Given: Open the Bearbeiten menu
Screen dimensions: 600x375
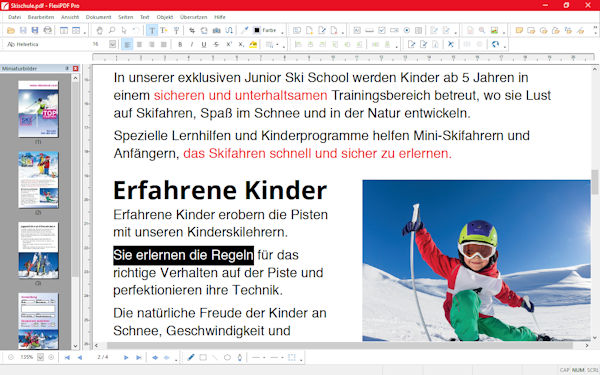Looking at the screenshot, I should pyautogui.click(x=41, y=17).
